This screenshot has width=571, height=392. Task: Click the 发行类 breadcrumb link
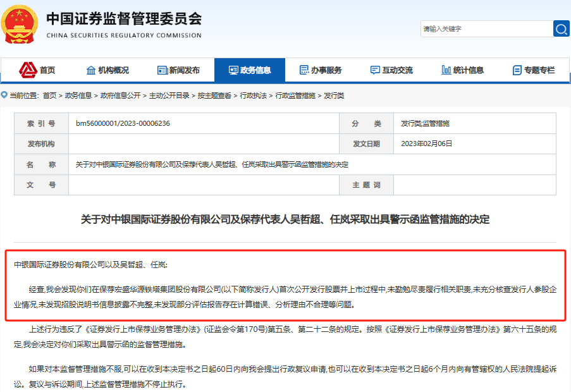point(334,95)
